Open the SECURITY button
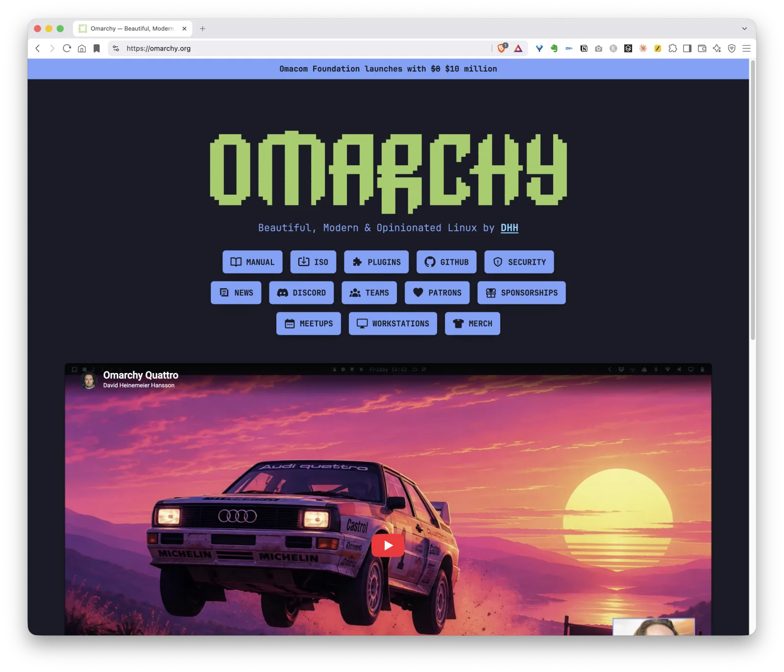784x672 pixels. click(519, 262)
